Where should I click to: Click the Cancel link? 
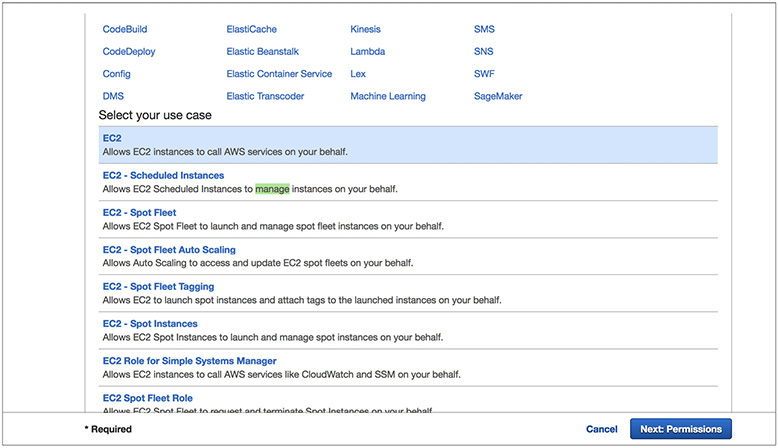[x=601, y=429]
